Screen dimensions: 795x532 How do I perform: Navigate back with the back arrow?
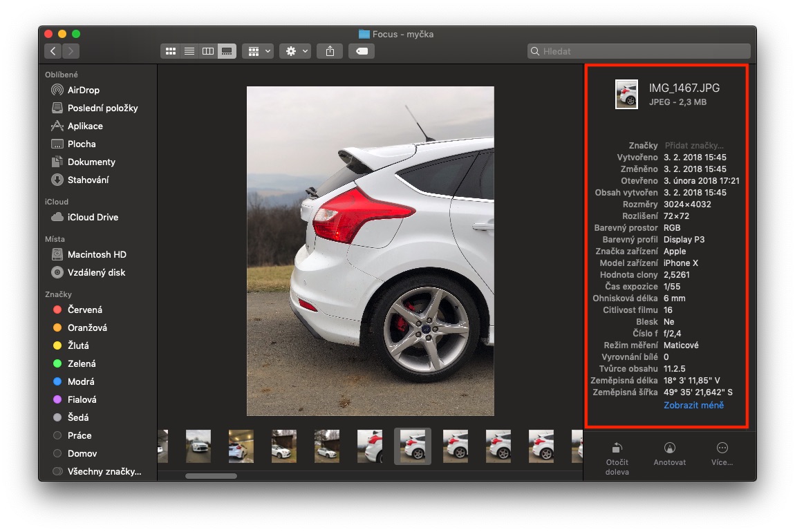point(53,51)
